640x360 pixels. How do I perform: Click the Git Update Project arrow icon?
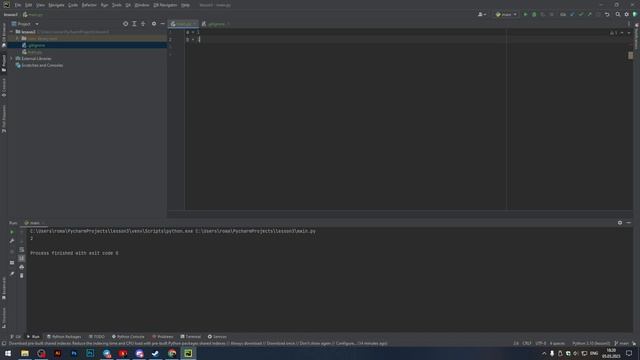[572, 15]
